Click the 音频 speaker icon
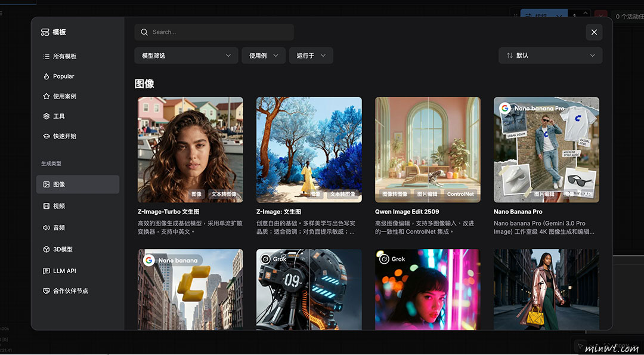644x355 pixels. point(47,227)
